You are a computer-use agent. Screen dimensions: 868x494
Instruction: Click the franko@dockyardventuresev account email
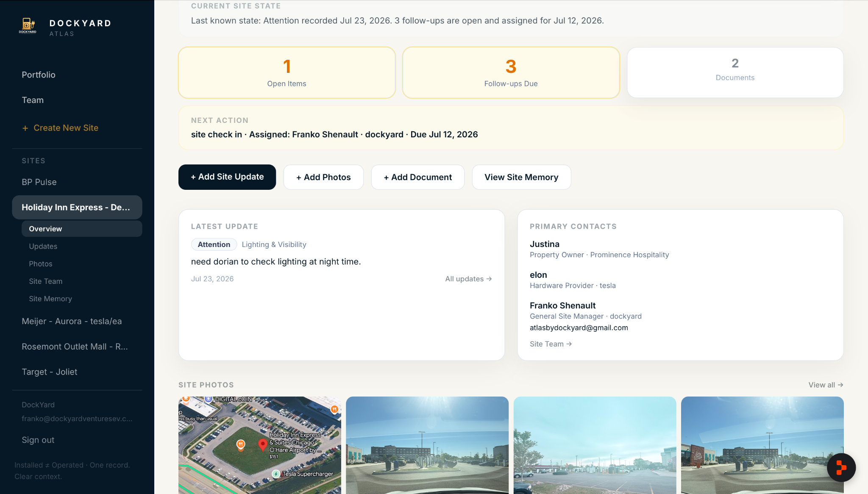tap(77, 419)
